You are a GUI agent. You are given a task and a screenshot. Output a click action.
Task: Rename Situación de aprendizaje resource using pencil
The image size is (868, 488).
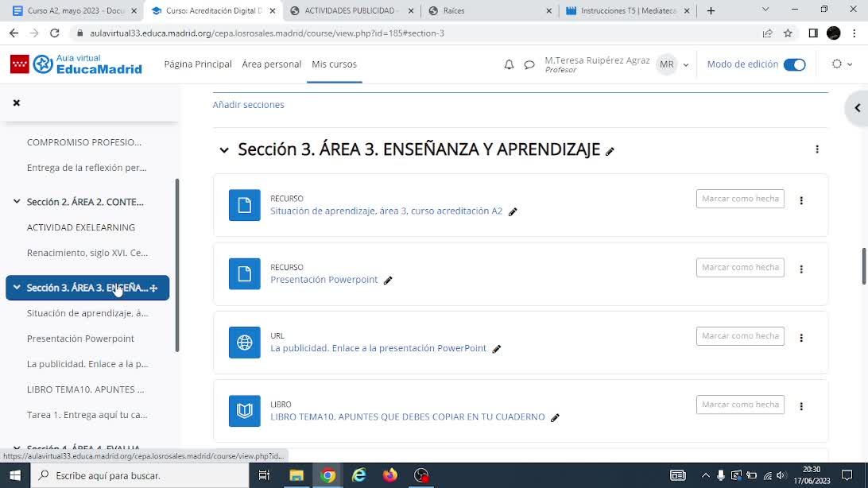click(x=513, y=212)
